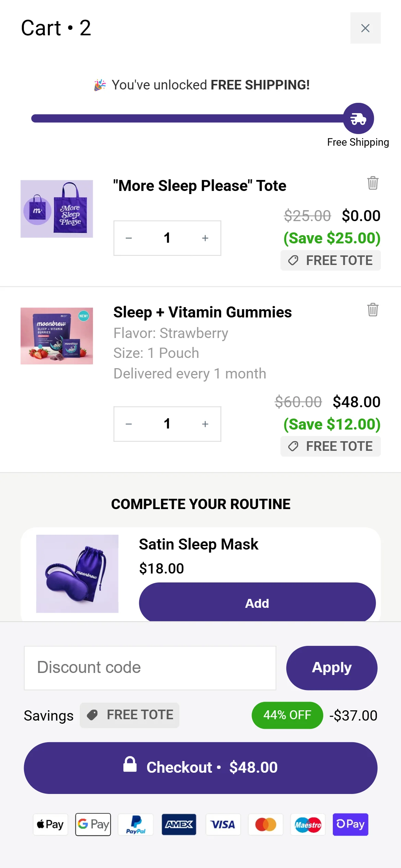Viewport: 401px width, 868px height.
Task: Click the FREE TOTE savings tag
Action: click(x=130, y=715)
